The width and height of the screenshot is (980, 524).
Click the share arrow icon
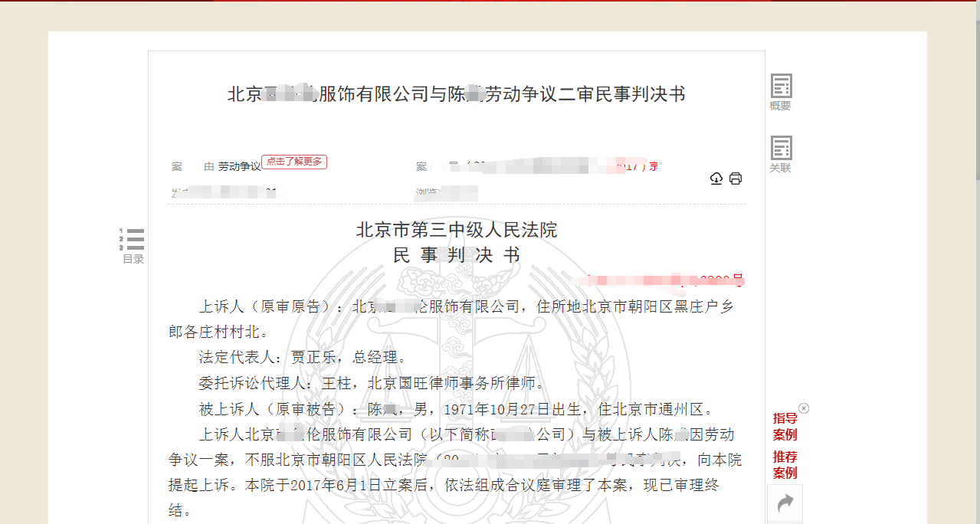(785, 503)
